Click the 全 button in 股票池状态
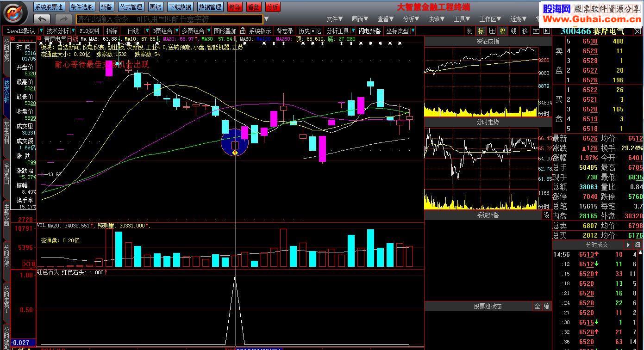 pos(537,306)
